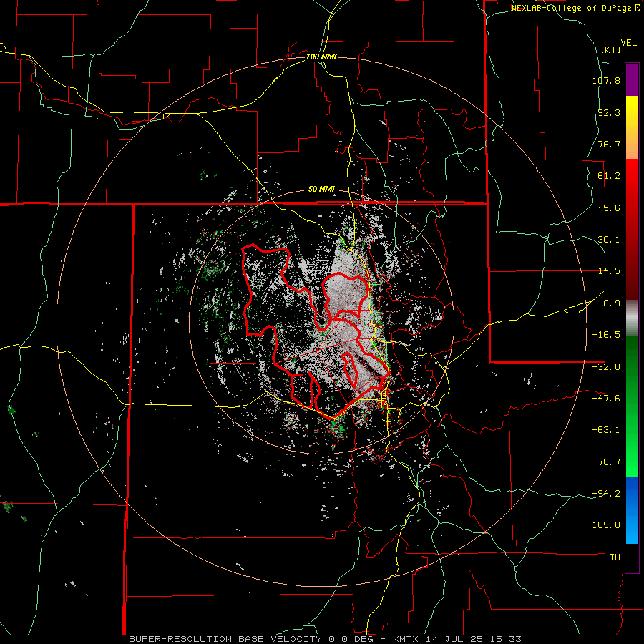The height and width of the screenshot is (644, 644).
Task: Click the -47.6 scale value
Action: [x=606, y=399]
